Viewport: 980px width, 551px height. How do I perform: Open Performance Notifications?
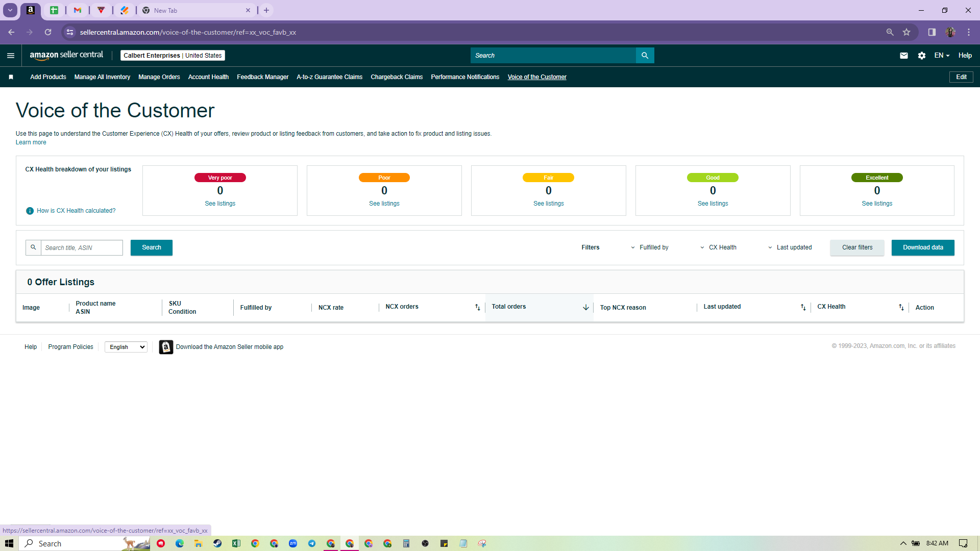[x=465, y=77]
